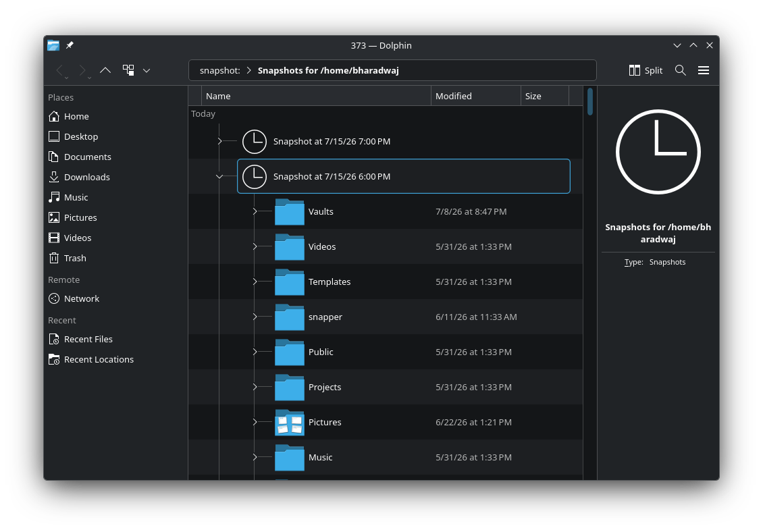Click '7/8/26 at 8:47 PM' modified date
The height and width of the screenshot is (532, 763).
[x=471, y=212]
